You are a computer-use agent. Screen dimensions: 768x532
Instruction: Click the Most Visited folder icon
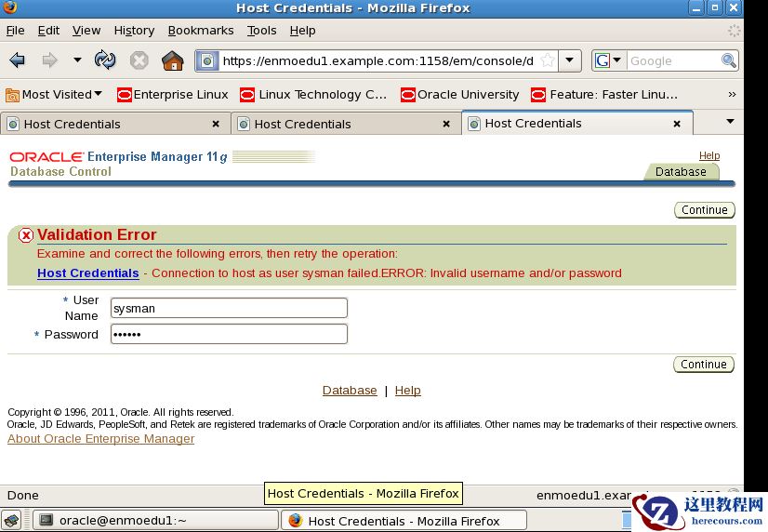click(12, 95)
